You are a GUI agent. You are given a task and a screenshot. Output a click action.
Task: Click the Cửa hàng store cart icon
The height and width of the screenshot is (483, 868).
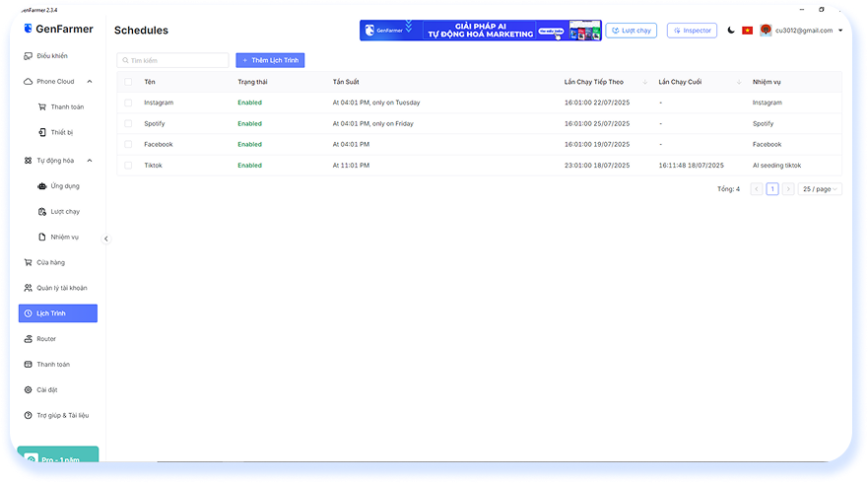click(x=28, y=262)
